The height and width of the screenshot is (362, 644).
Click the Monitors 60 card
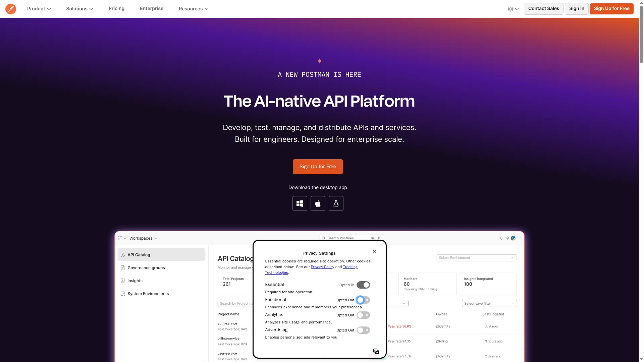427,284
